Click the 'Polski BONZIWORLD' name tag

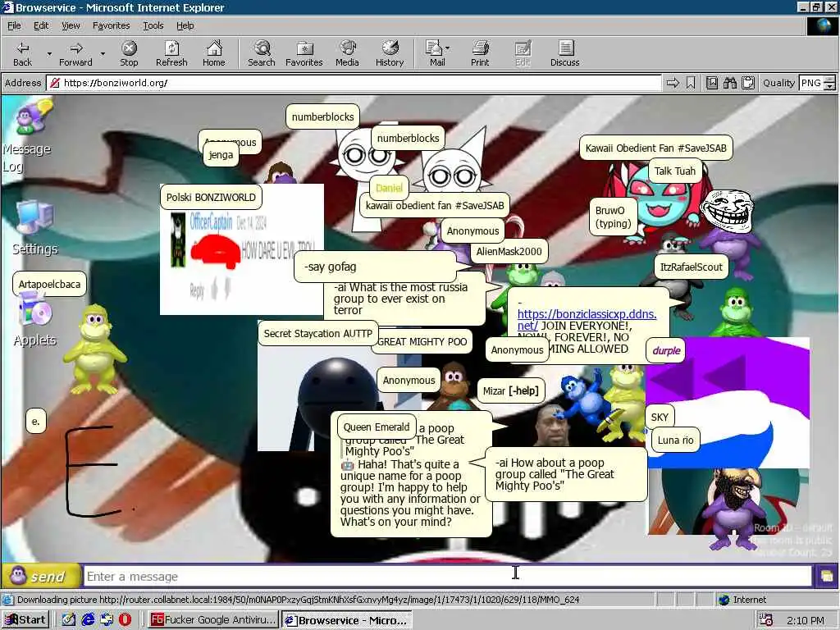point(211,197)
